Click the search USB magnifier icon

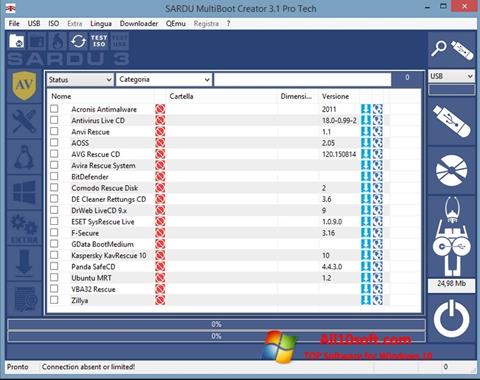tap(452, 50)
